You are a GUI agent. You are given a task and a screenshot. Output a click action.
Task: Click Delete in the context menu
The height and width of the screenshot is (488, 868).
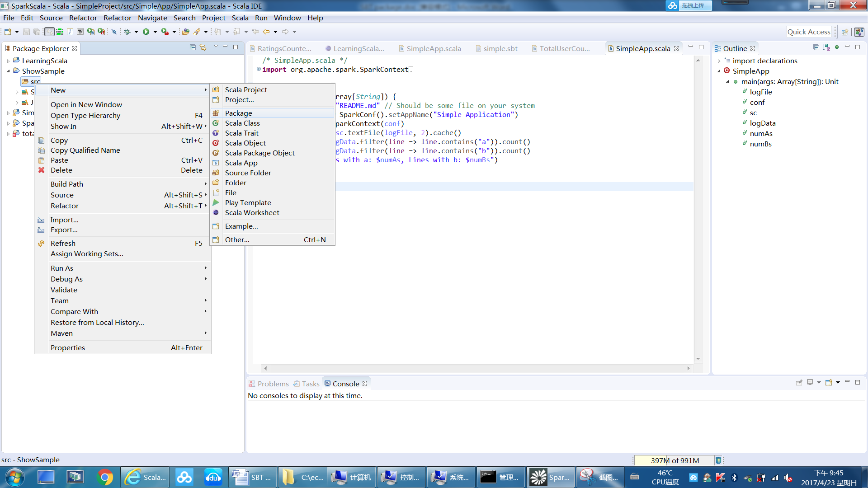[x=123, y=170]
